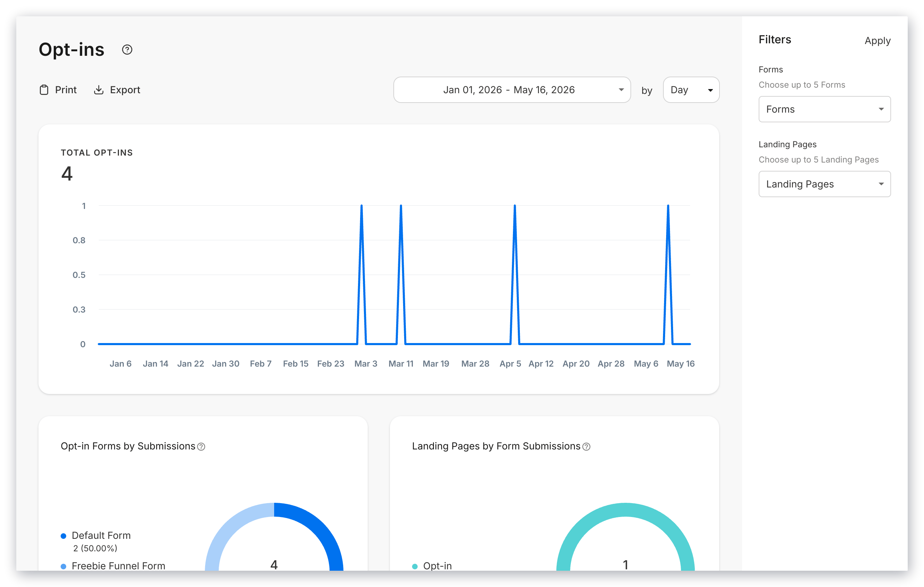Click 'Choose up to 5 Forms' hint text

[x=802, y=85]
